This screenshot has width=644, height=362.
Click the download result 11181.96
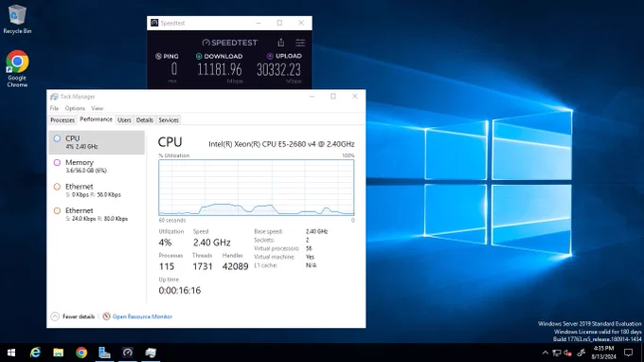pyautogui.click(x=220, y=69)
